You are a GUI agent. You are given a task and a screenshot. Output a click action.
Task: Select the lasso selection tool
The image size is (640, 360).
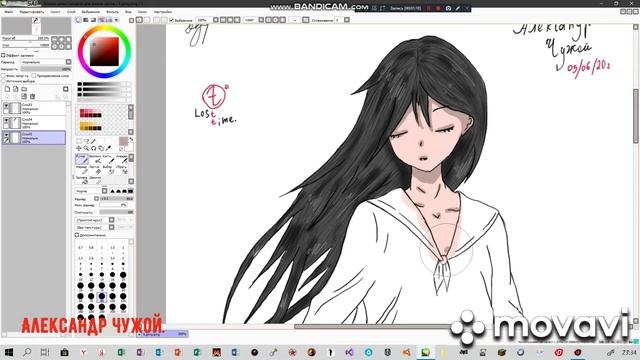(x=86, y=141)
